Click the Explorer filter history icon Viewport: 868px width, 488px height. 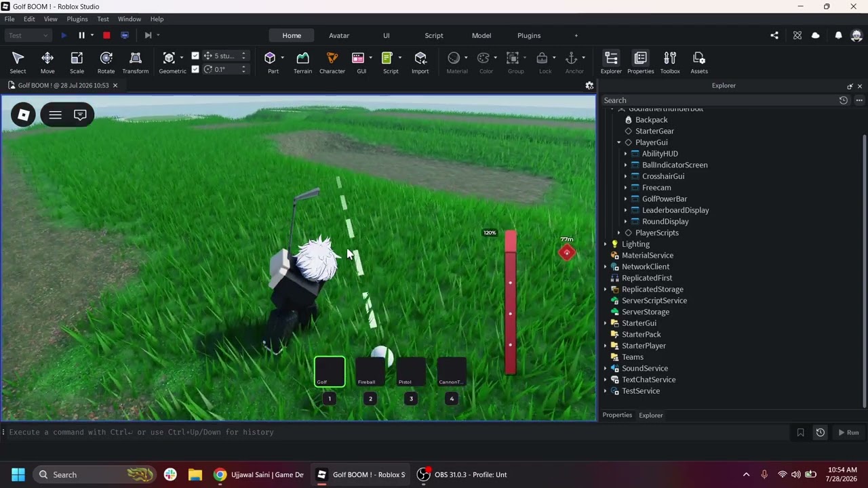pos(844,100)
